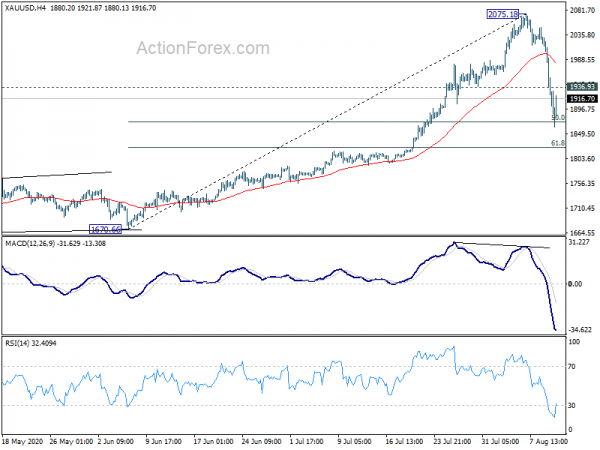Viewport: 600px width, 450px height.
Task: Click the 1664.55 price axis value
Action: pyautogui.click(x=582, y=233)
